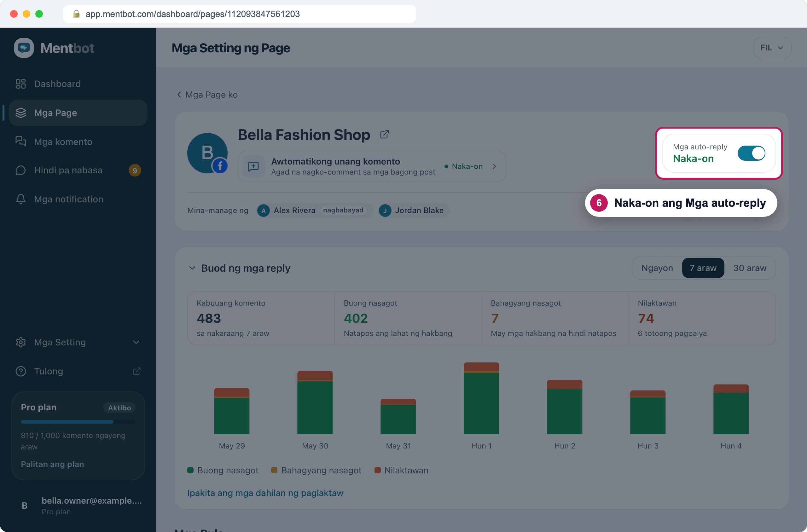This screenshot has height=532, width=807.
Task: Click the Mga notification bell icon
Action: (21, 199)
